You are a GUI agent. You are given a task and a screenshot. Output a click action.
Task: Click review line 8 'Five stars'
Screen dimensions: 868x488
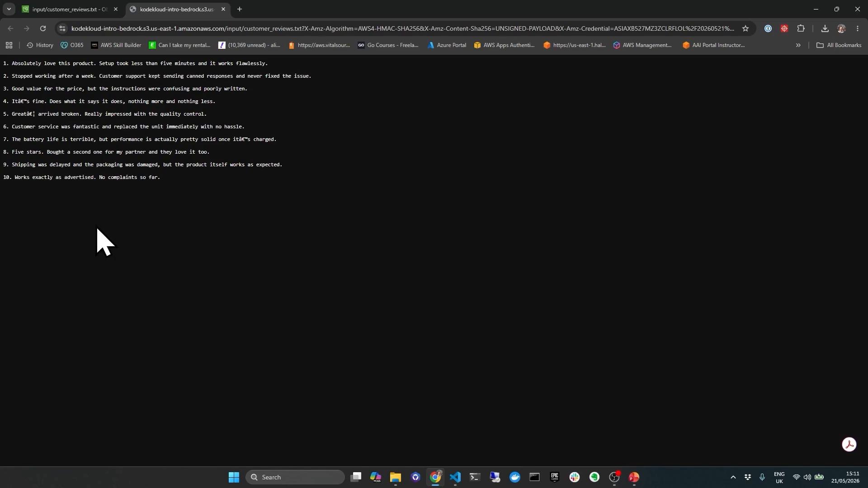106,152
